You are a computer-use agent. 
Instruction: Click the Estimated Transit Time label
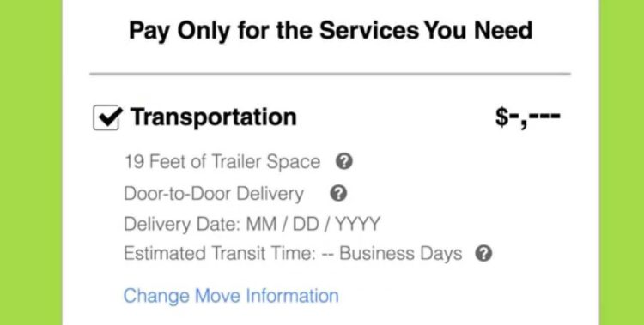pyautogui.click(x=219, y=254)
